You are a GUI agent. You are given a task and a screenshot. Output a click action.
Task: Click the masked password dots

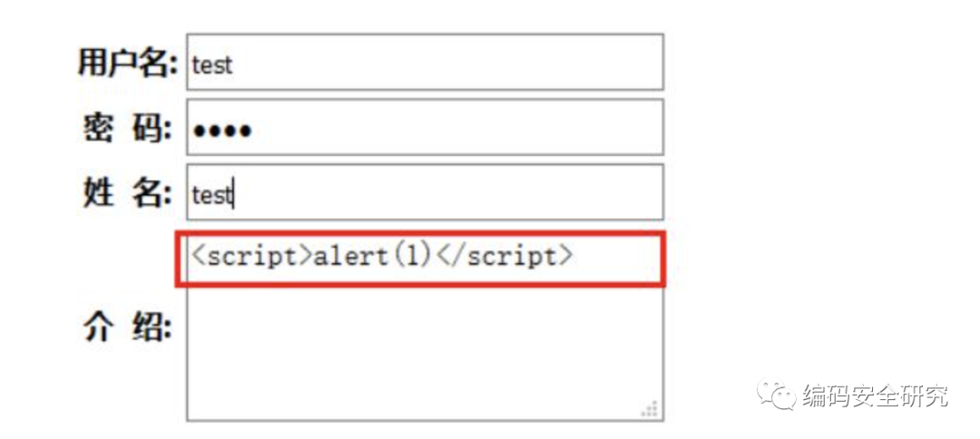(222, 131)
